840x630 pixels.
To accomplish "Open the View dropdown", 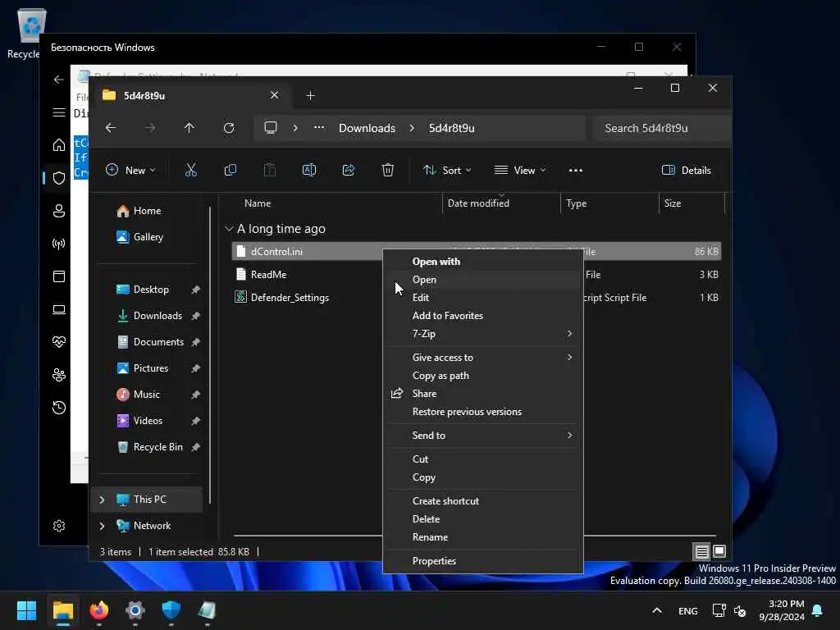I will point(519,171).
